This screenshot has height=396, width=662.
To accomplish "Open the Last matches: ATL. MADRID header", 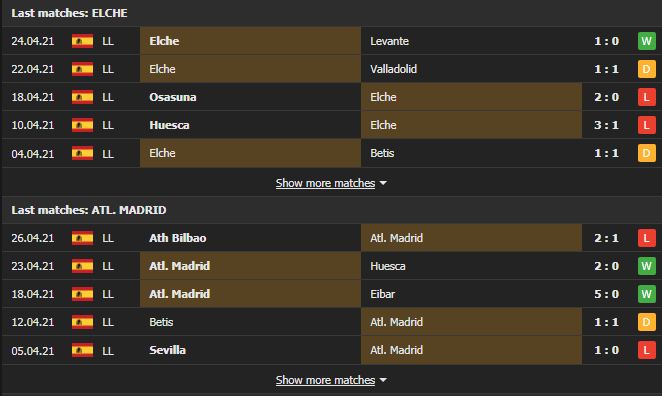I will (89, 210).
